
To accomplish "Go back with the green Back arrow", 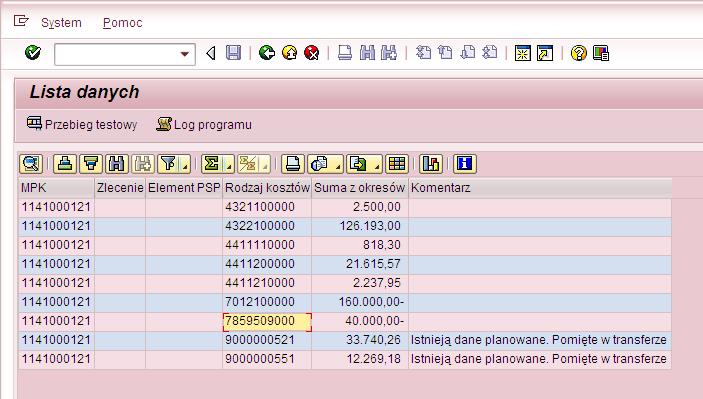I will 267,53.
